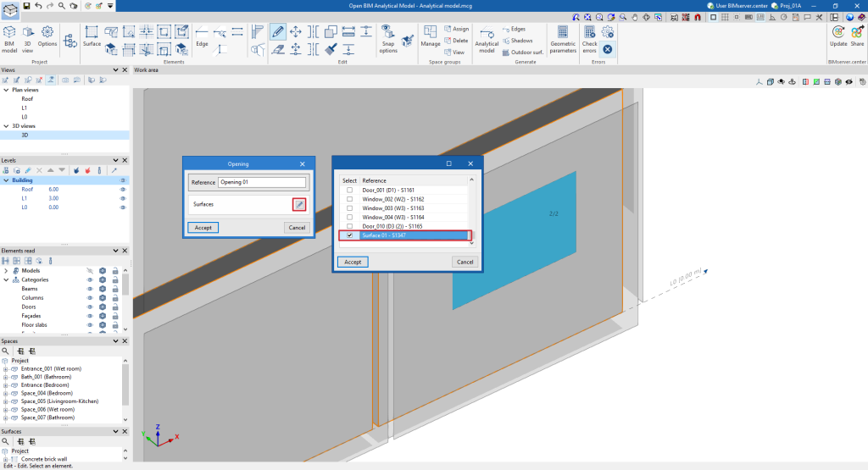
Task: Click Generate Outdoor surf.
Action: click(523, 52)
